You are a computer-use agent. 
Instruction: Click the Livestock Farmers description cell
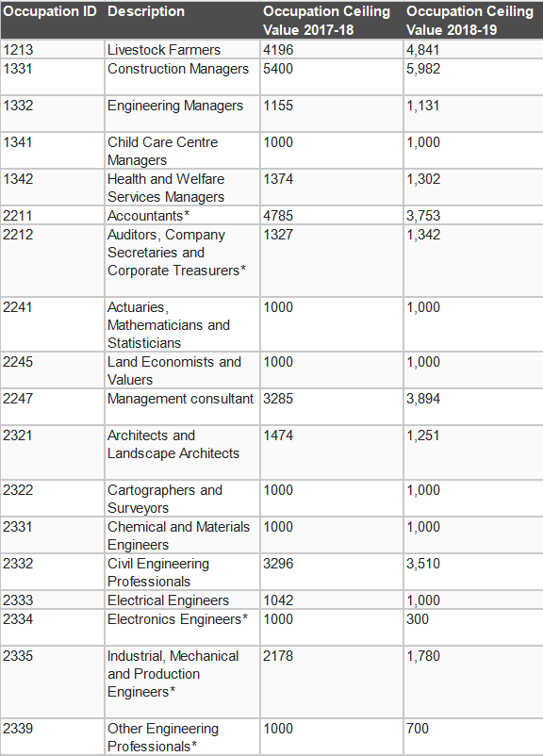(x=182, y=50)
